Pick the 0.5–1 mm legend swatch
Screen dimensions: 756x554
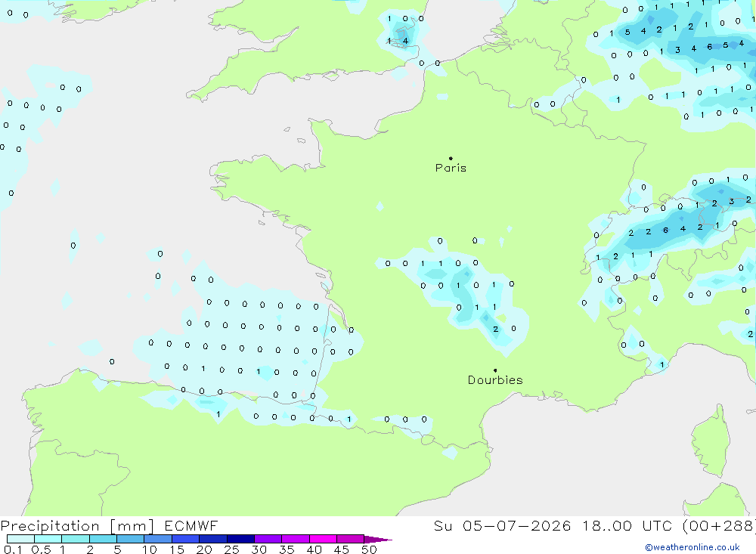point(48,539)
